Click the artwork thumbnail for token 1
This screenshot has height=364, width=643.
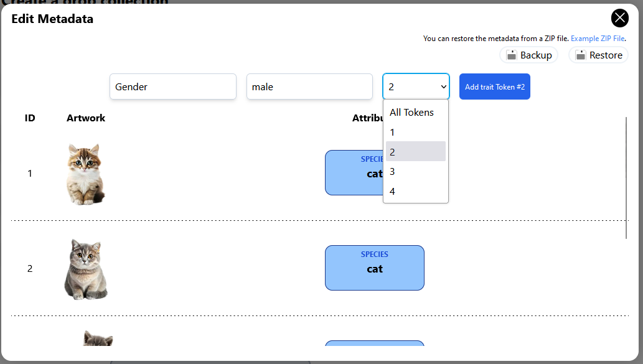click(x=86, y=174)
